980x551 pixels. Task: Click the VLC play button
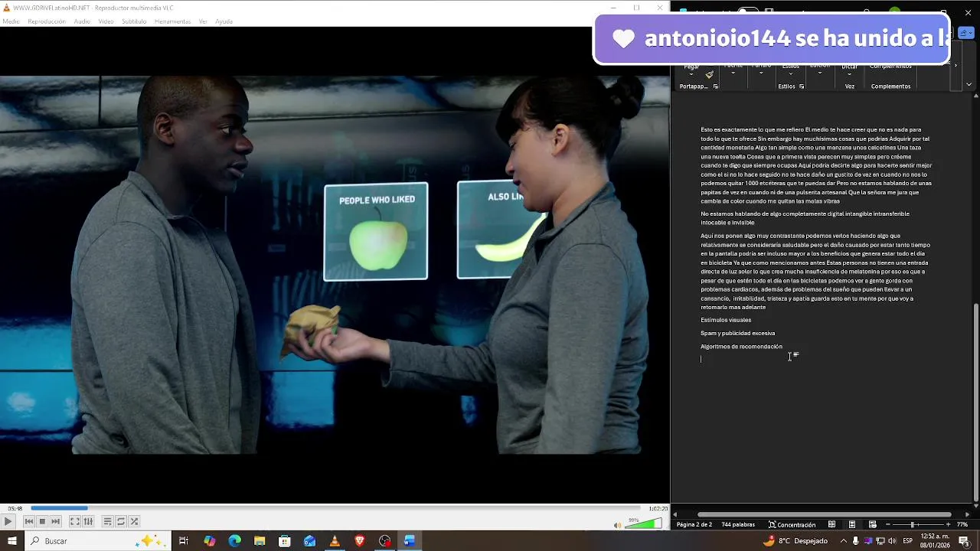(x=8, y=521)
